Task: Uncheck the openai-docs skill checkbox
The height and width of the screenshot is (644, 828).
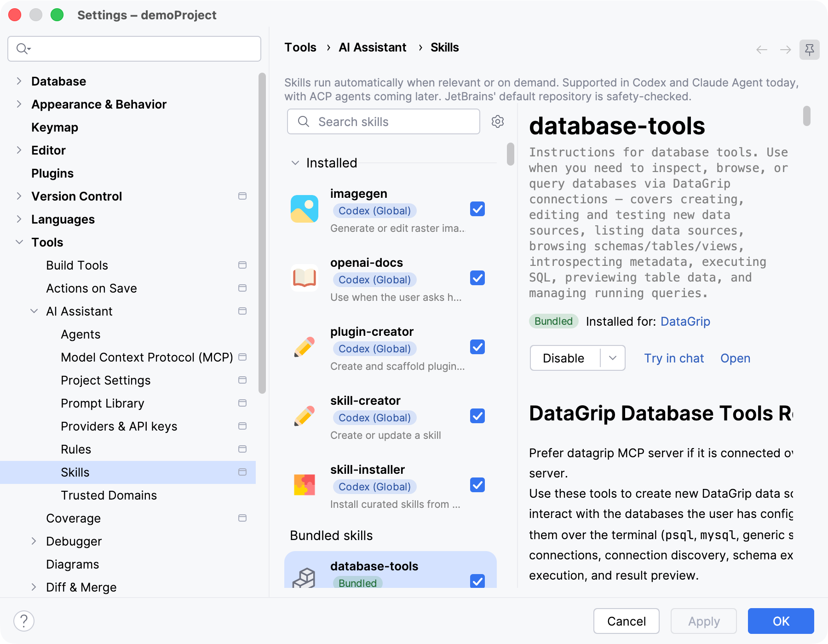Action: tap(477, 278)
